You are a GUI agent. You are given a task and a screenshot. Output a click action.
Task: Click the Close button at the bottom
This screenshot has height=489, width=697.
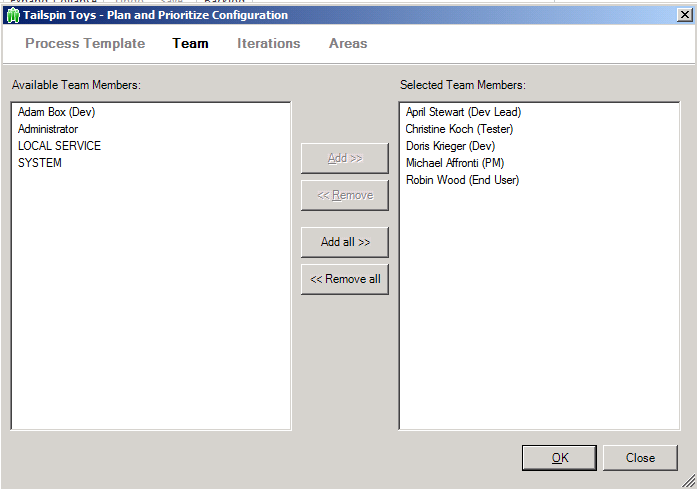(x=640, y=458)
